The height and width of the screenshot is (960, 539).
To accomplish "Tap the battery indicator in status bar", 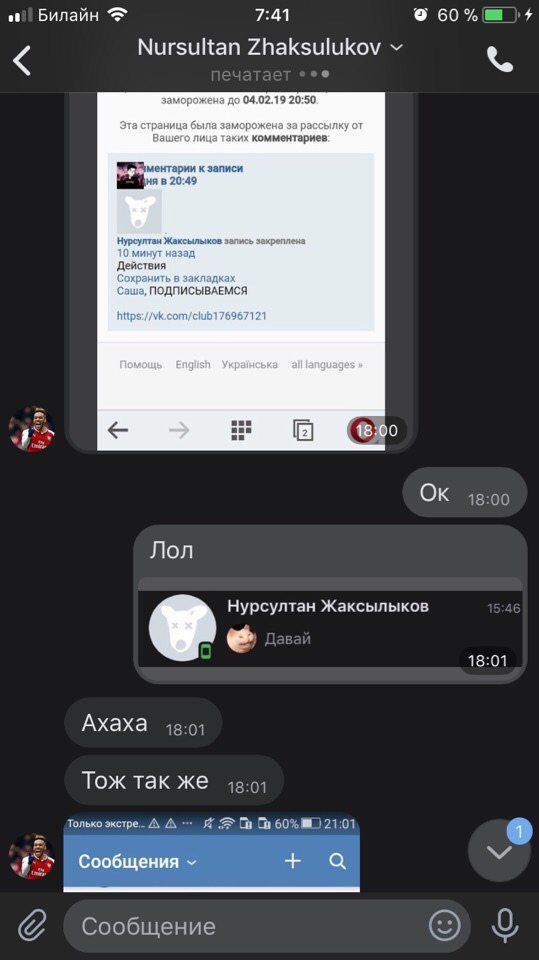I will 500,15.
